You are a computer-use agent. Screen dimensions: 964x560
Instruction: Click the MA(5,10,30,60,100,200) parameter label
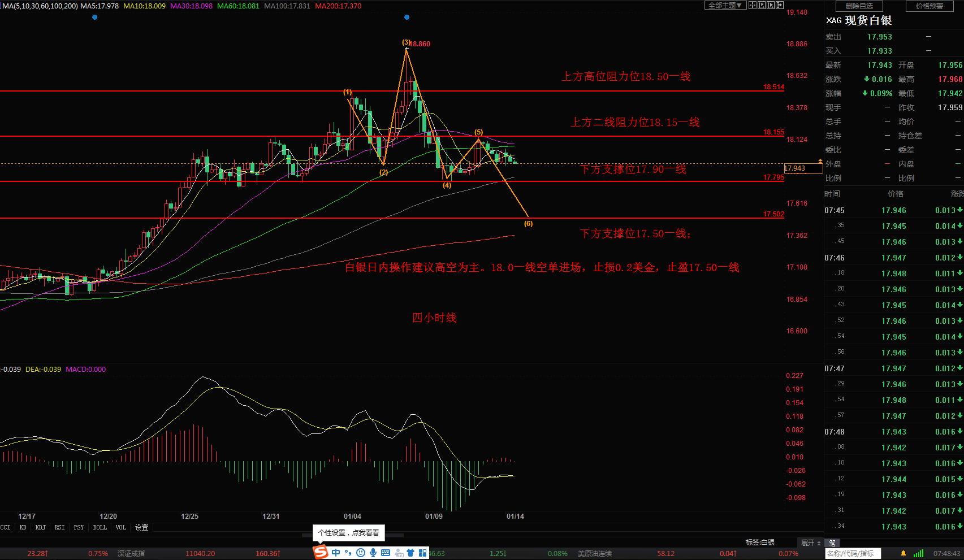(39, 6)
